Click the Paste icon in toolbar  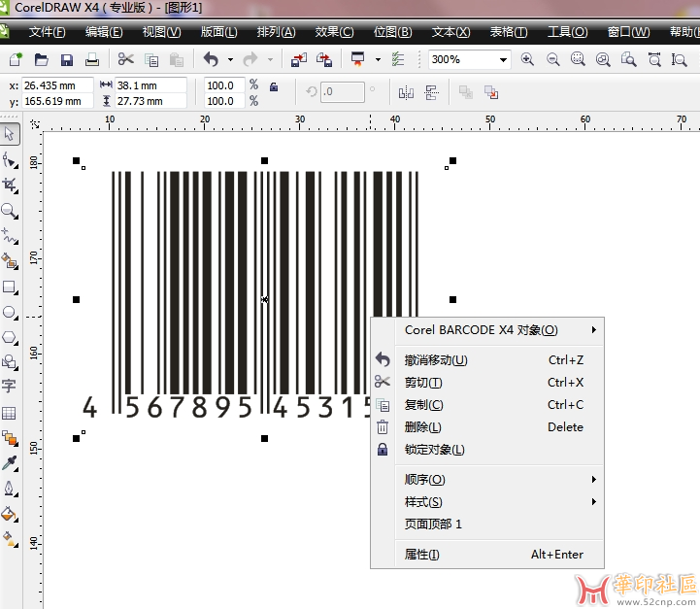[x=177, y=60]
